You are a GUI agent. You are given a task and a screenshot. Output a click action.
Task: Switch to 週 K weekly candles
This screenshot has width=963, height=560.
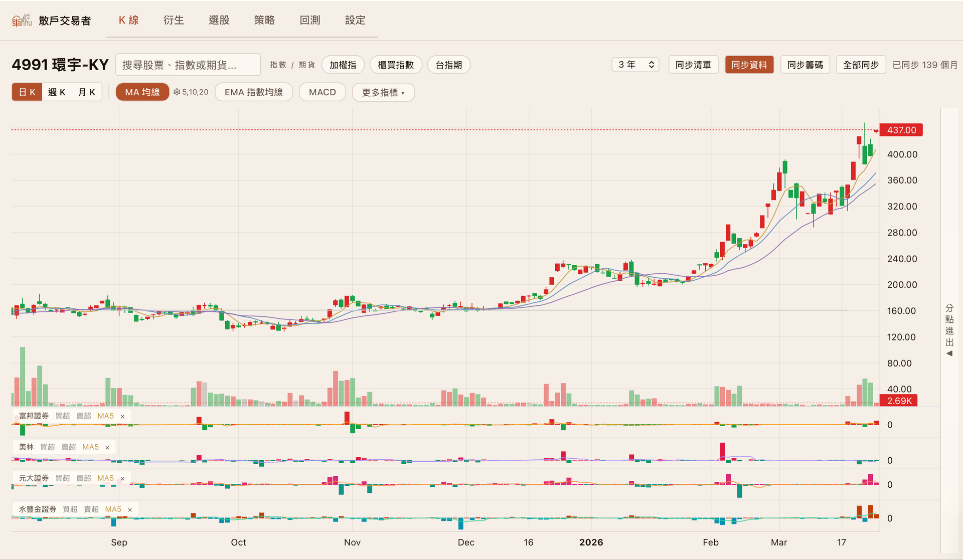[x=57, y=92]
